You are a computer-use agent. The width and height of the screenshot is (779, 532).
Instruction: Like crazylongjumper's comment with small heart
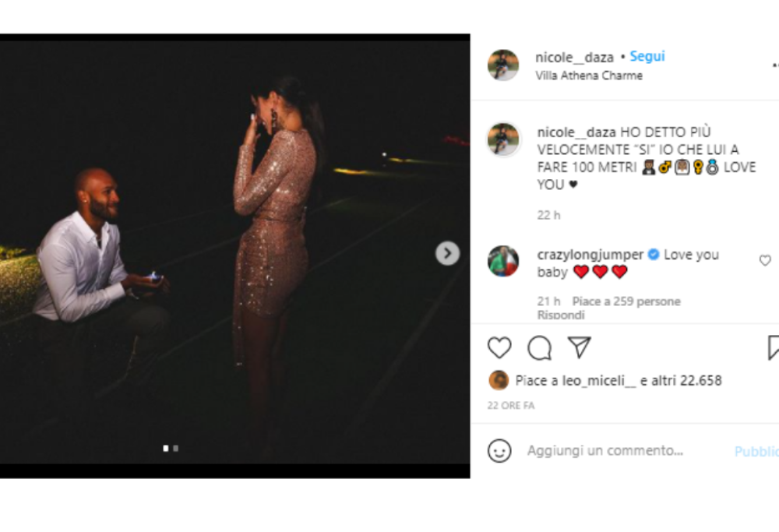765,261
